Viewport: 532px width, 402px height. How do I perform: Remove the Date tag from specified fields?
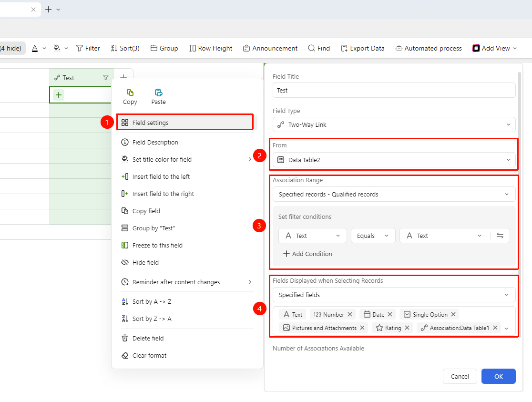pos(390,314)
